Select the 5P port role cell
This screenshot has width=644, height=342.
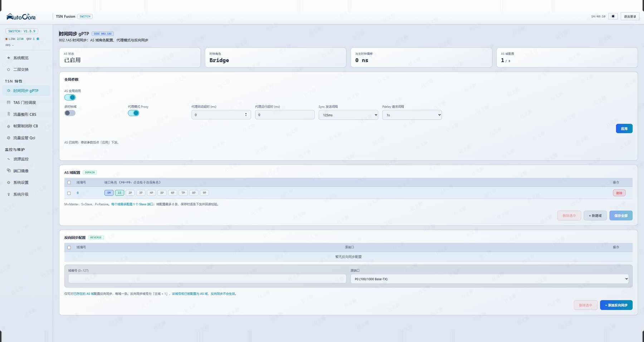pyautogui.click(x=162, y=193)
